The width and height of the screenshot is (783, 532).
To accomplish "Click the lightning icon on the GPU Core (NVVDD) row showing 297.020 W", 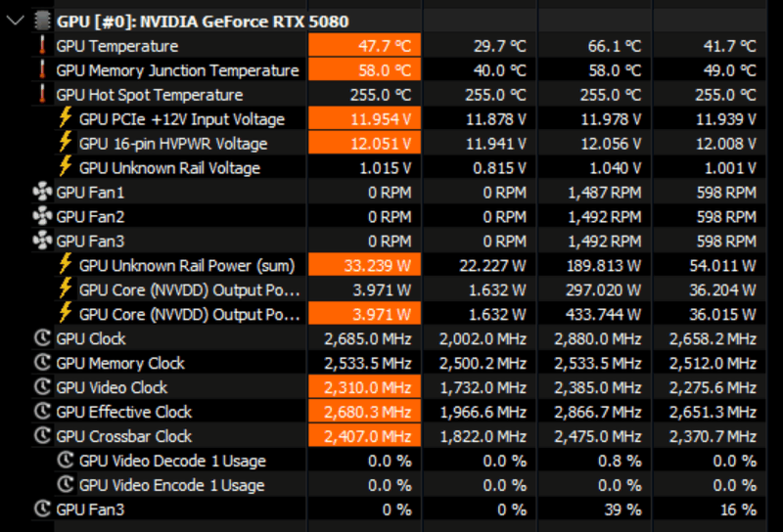I will click(65, 288).
